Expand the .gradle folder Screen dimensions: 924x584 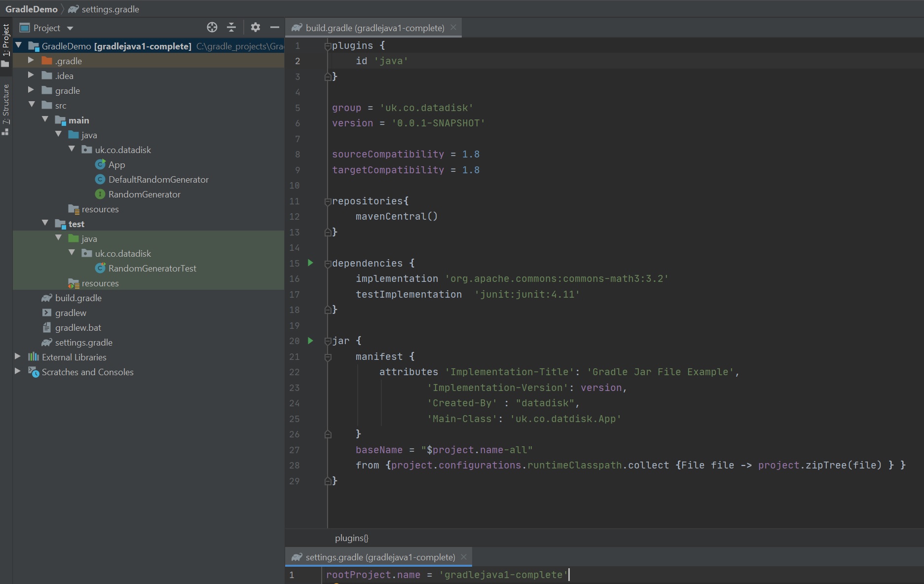31,60
